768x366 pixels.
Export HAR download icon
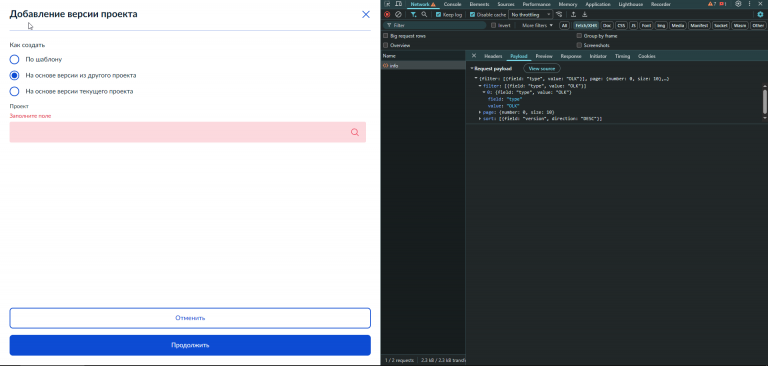(584, 15)
